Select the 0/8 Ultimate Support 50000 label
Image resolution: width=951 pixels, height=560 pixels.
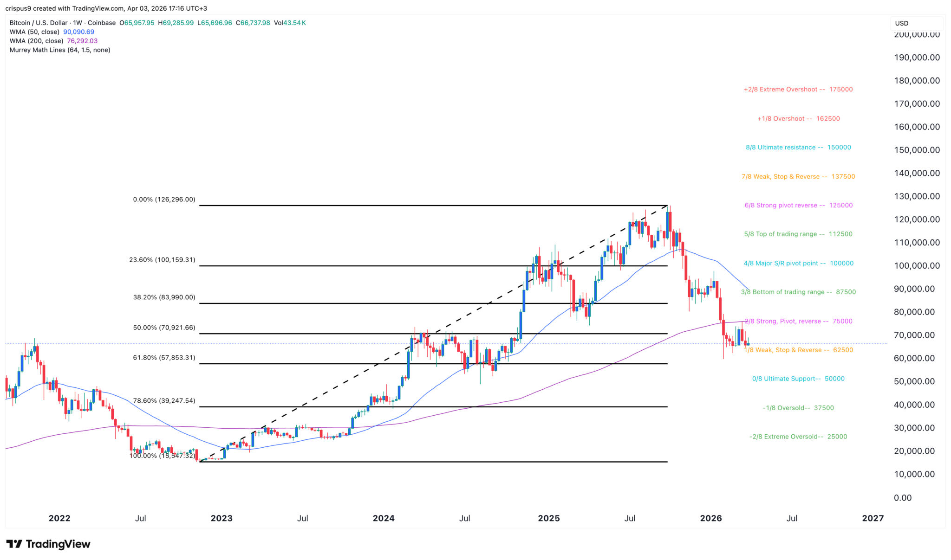(798, 379)
